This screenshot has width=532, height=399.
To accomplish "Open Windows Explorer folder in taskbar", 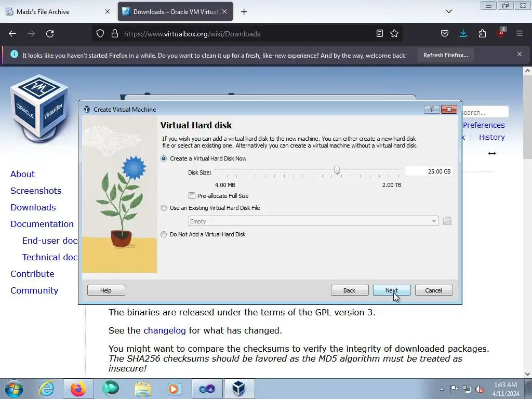I will (143, 389).
